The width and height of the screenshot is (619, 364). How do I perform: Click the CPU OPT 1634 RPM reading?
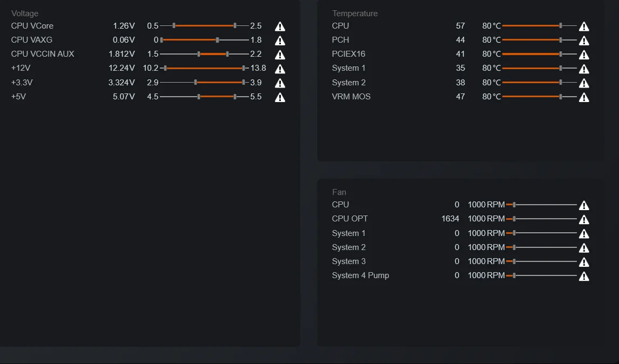(x=450, y=219)
